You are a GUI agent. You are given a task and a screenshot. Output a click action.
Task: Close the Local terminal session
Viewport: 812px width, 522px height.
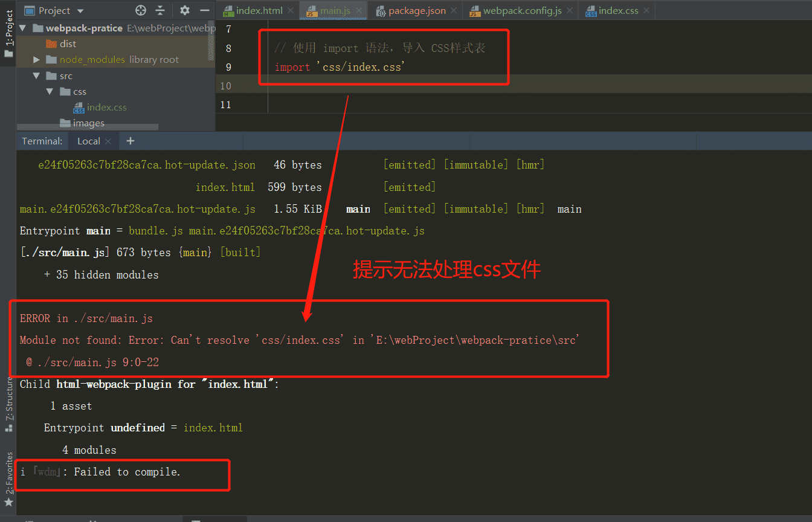coord(108,141)
